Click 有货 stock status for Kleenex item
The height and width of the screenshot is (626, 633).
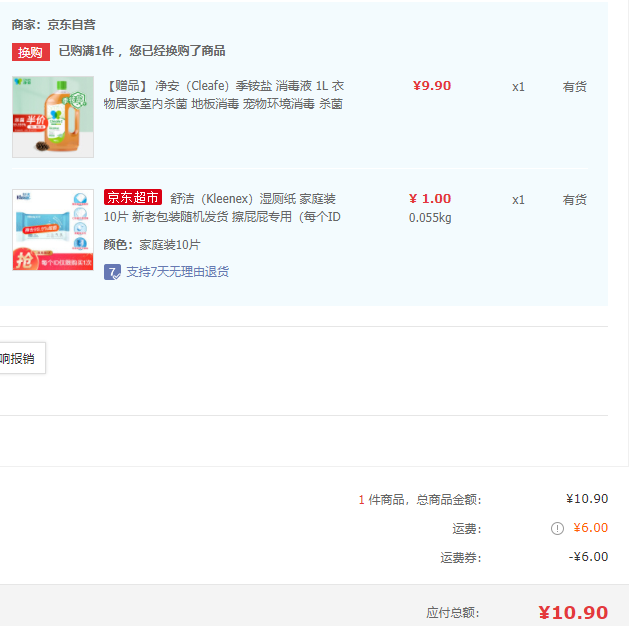tap(574, 199)
